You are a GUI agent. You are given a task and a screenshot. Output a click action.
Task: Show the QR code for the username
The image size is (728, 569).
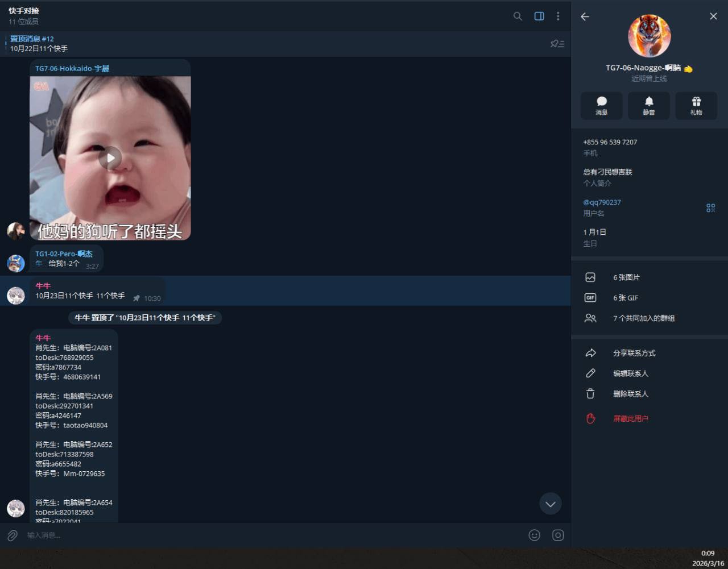coord(710,208)
